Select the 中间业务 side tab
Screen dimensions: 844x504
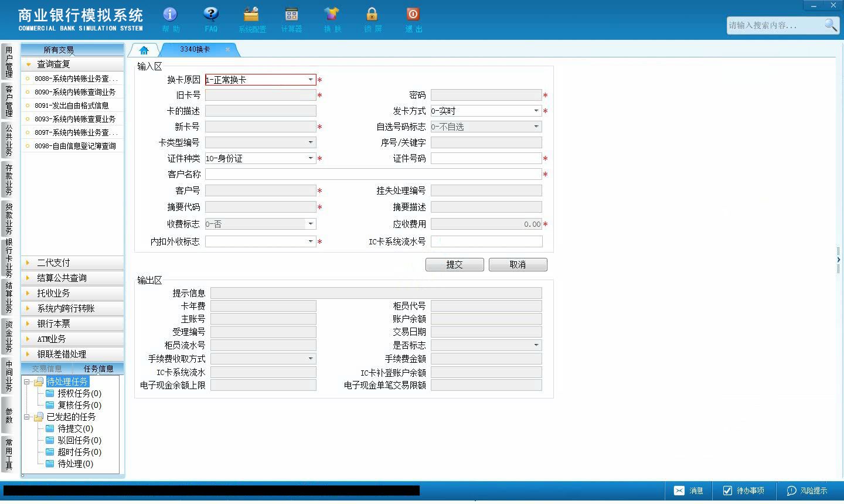click(x=9, y=376)
